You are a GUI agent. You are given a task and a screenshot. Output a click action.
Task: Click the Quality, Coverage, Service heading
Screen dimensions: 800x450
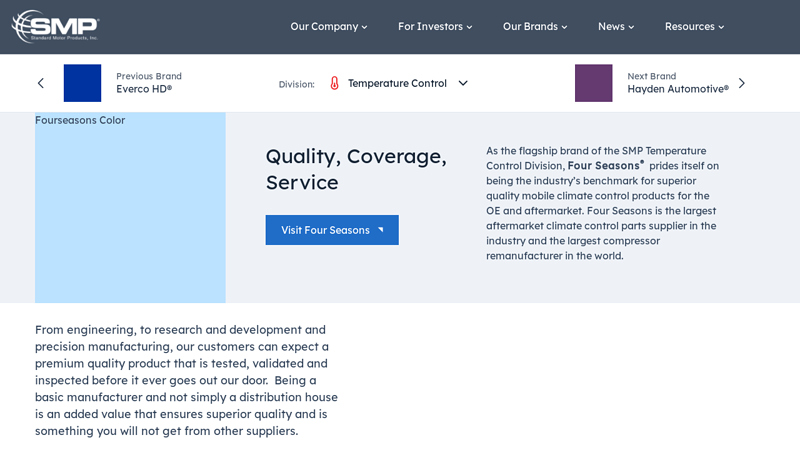coord(356,169)
